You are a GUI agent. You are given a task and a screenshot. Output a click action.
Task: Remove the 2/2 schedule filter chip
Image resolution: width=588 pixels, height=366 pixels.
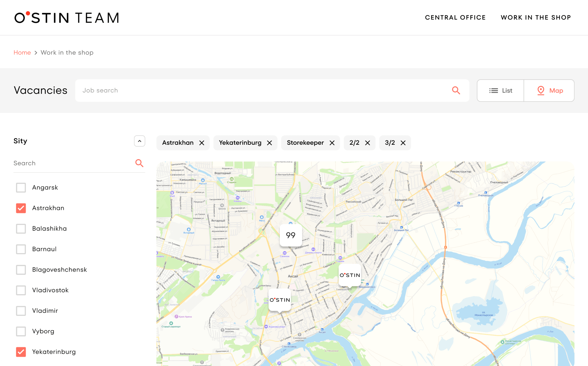(x=367, y=143)
